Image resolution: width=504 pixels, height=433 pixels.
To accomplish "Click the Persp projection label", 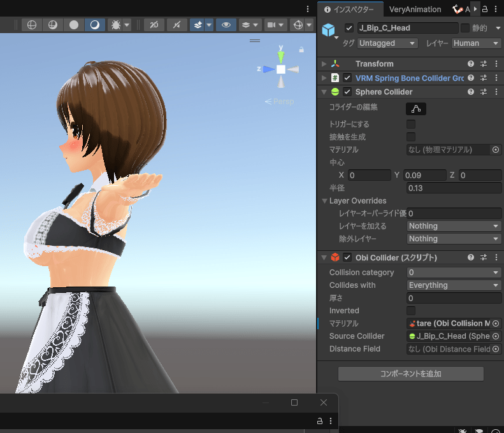I will pyautogui.click(x=284, y=101).
